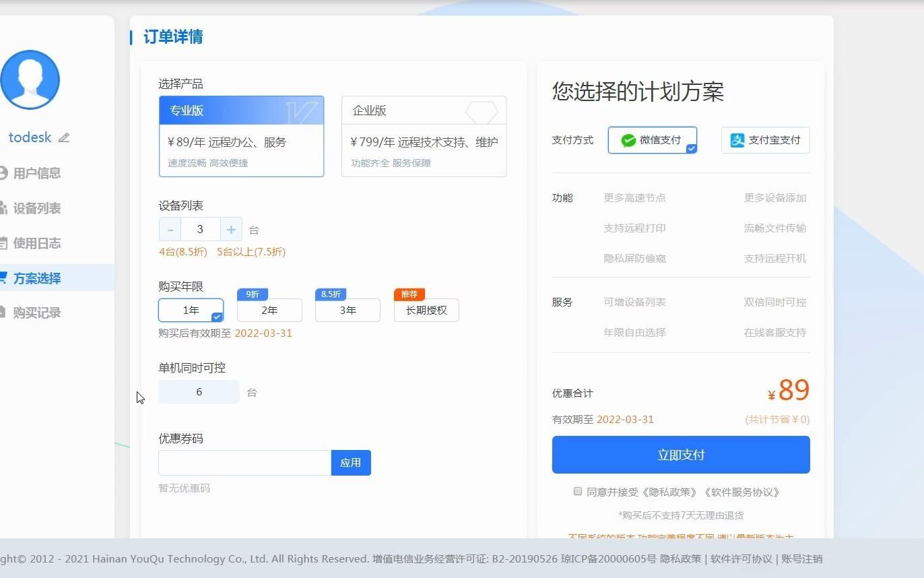Viewport: 924px width, 578px height.
Task: Select the 企业版 product card
Action: (x=424, y=136)
